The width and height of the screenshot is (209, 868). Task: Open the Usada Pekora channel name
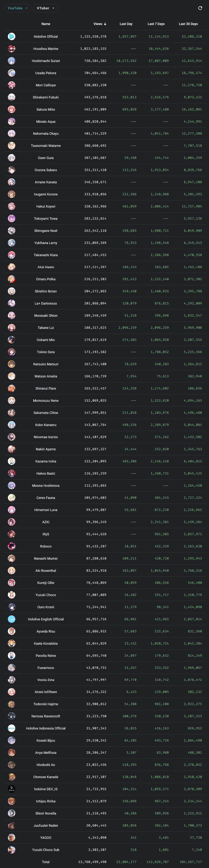[46, 73]
